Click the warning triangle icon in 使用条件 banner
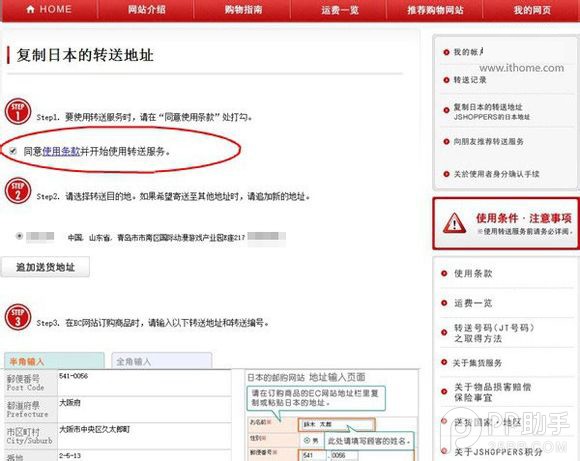The width and height of the screenshot is (580, 461). [454, 223]
